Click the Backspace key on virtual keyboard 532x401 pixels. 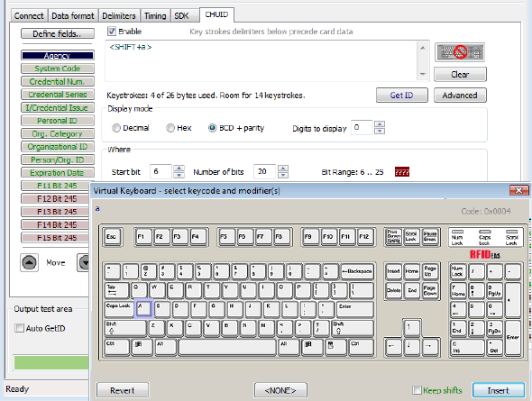tap(357, 271)
